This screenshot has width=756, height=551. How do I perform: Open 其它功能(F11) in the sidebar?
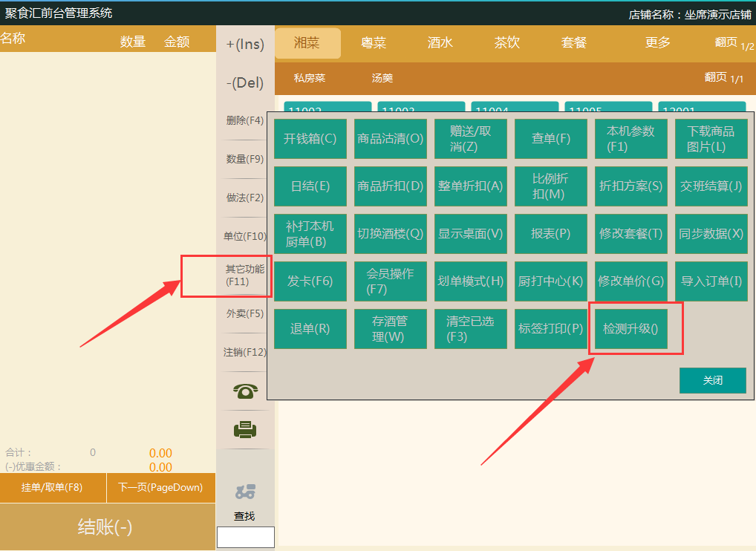coord(245,275)
